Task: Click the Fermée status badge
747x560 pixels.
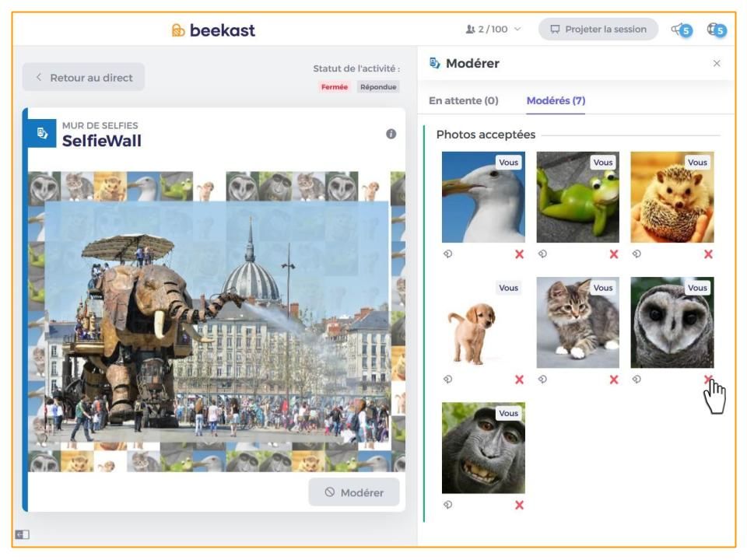Action: click(335, 86)
